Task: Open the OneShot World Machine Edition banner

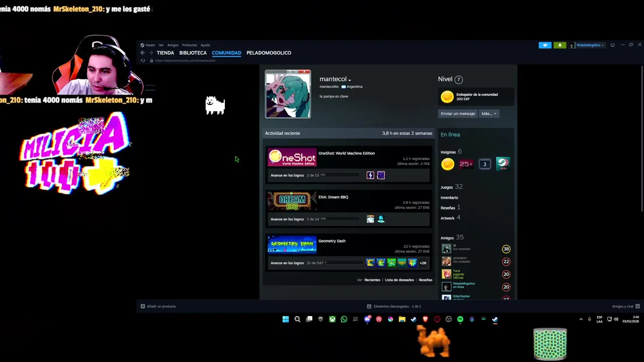Action: (292, 157)
